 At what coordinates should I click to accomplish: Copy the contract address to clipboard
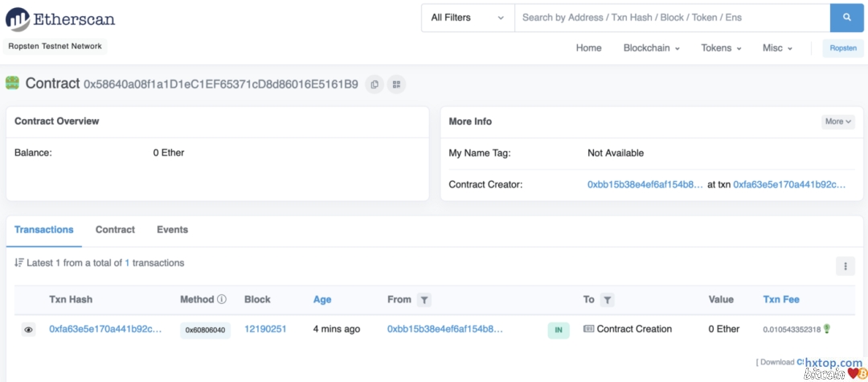coord(375,84)
